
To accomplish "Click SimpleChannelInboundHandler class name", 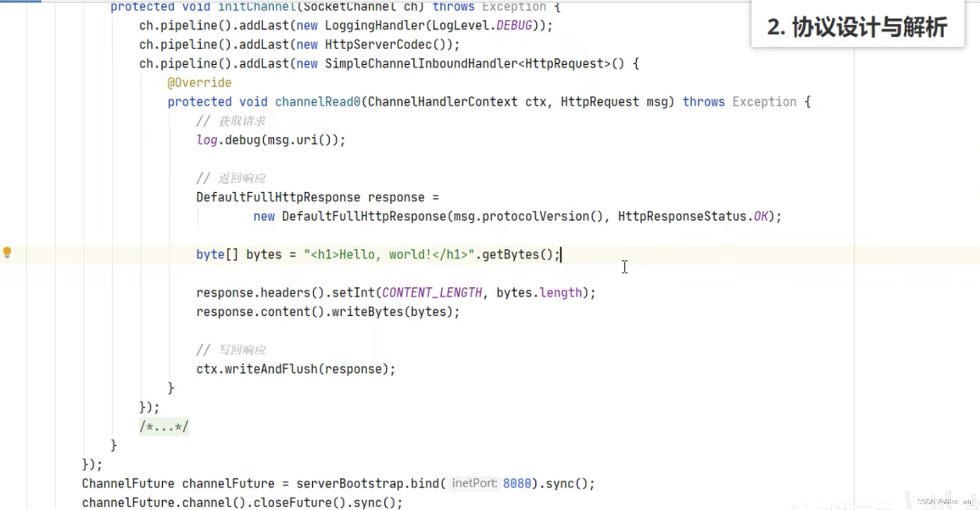I will (420, 63).
